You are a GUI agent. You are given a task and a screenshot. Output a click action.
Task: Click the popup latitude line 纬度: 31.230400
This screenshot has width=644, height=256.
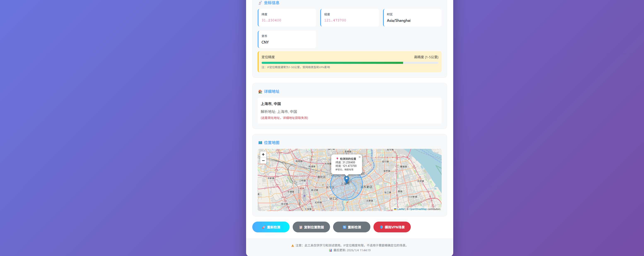pos(345,162)
